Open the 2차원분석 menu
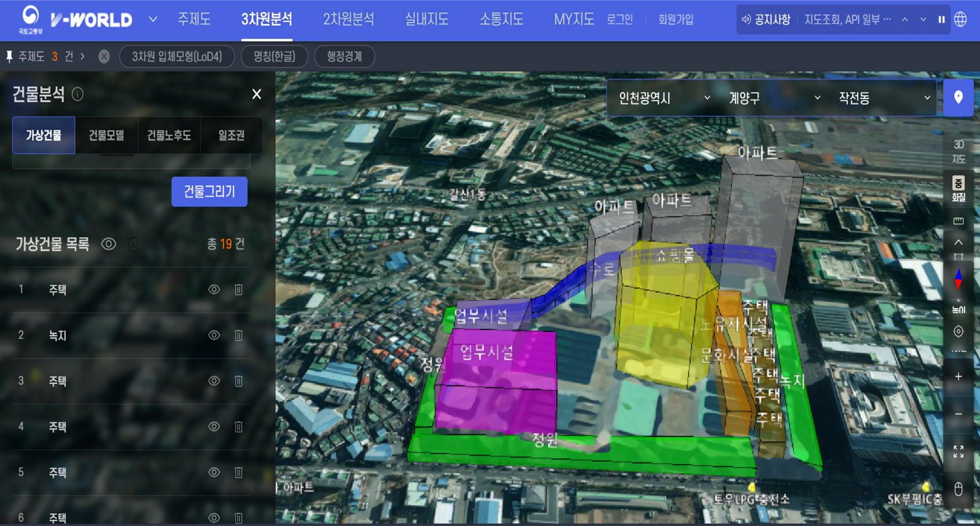The image size is (980, 526). click(348, 20)
